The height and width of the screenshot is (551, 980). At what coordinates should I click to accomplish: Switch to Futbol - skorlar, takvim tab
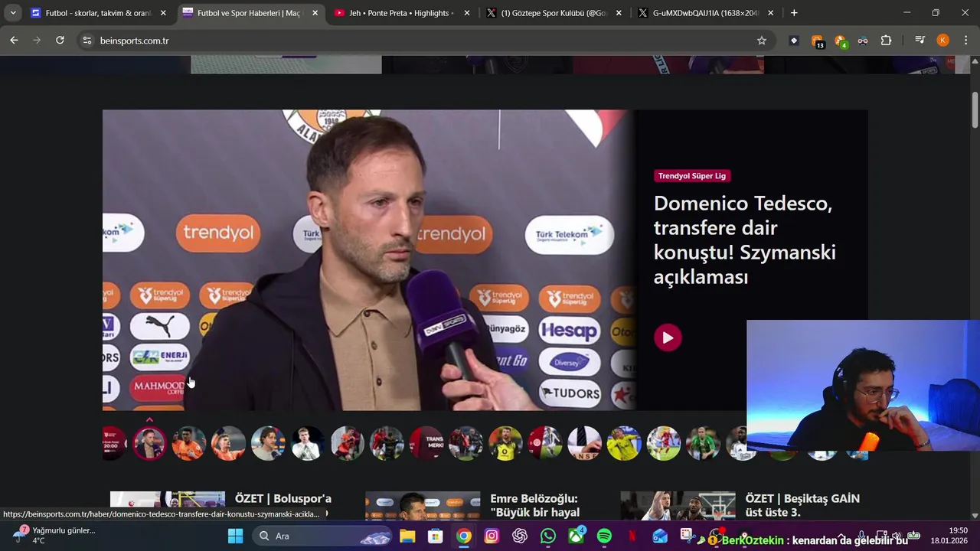98,13
